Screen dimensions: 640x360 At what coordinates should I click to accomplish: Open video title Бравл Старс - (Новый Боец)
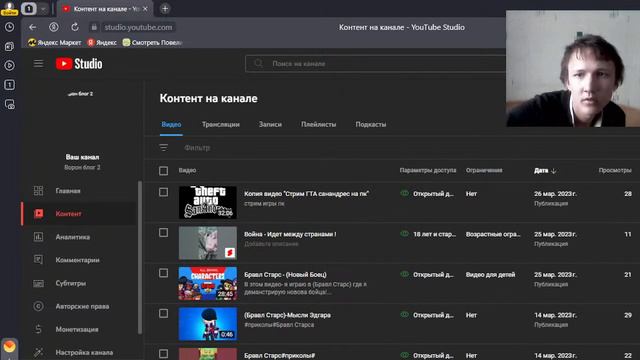pyautogui.click(x=285, y=275)
